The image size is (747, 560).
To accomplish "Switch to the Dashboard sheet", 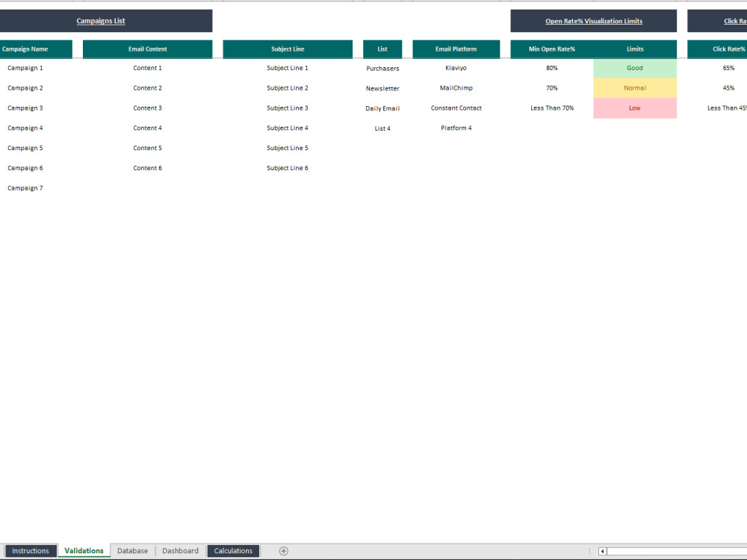I will click(x=180, y=550).
